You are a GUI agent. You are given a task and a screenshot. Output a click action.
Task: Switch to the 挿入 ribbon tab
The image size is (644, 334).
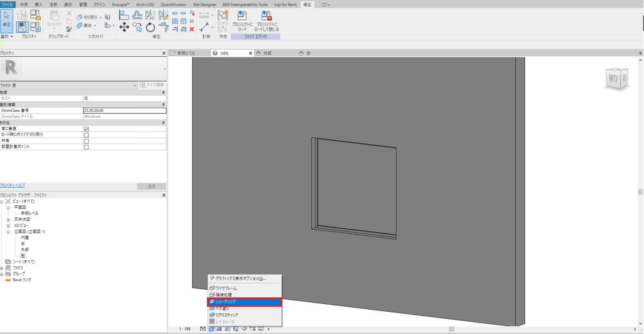coord(39,5)
